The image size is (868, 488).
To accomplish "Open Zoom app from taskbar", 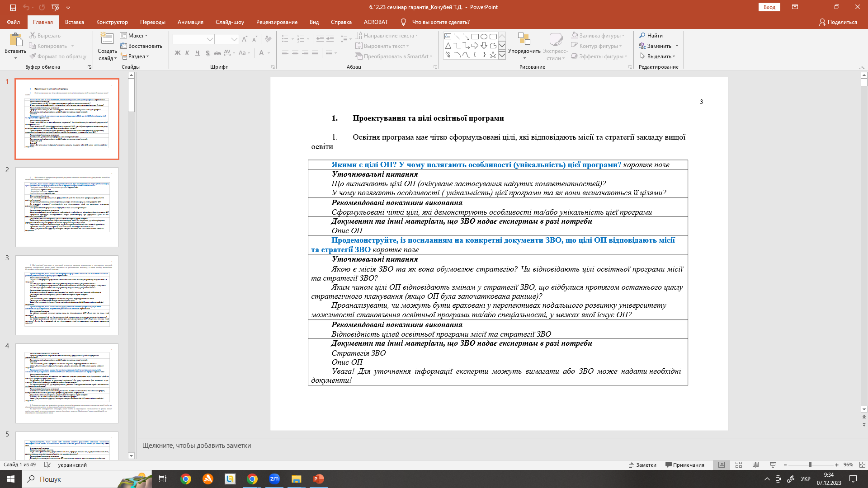I will pos(274,479).
